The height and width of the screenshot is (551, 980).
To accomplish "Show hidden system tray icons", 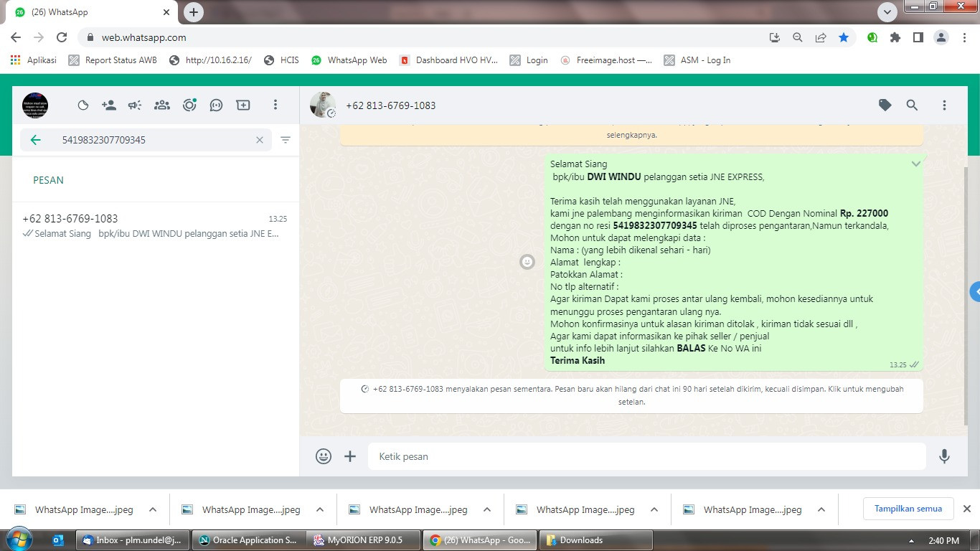I will [x=911, y=541].
